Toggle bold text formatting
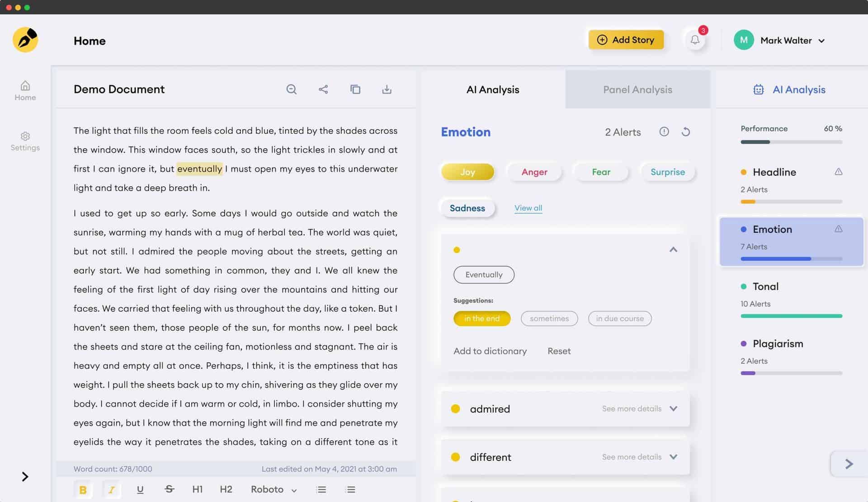The width and height of the screenshot is (868, 502). click(x=83, y=490)
